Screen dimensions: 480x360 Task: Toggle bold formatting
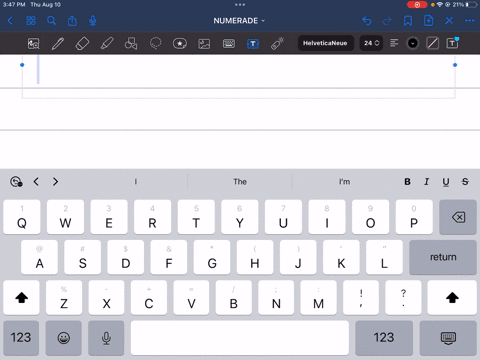tap(407, 182)
